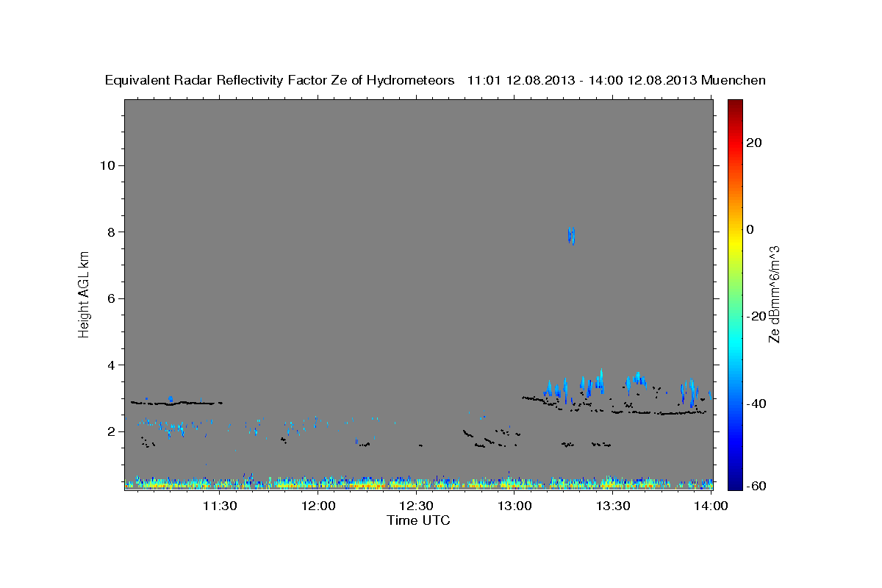Click the '12:00' time tick label

(x=318, y=506)
